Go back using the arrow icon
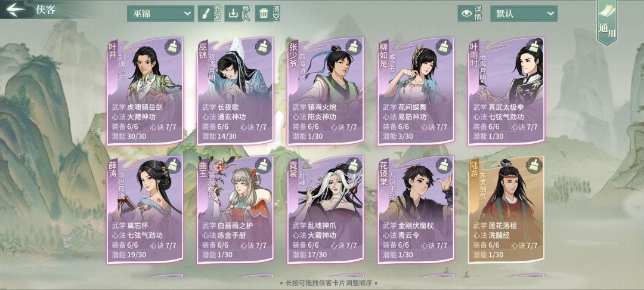 point(16,10)
